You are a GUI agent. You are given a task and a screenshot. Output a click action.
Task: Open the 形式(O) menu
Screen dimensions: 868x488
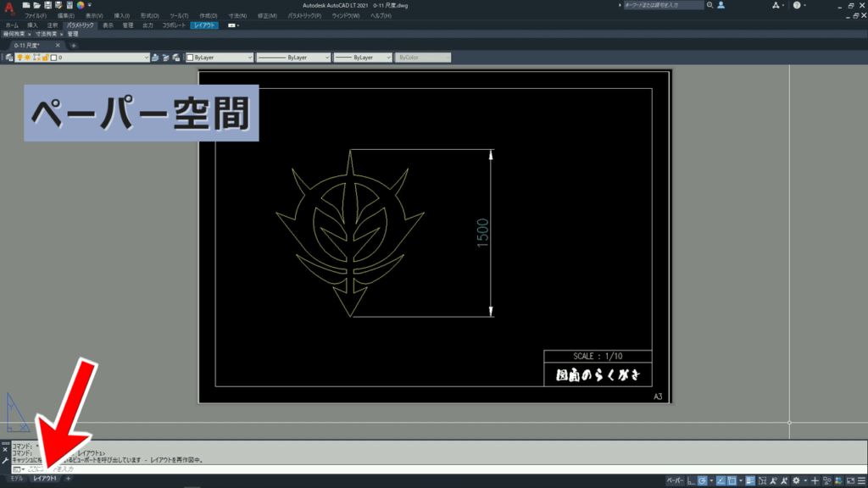[x=149, y=16]
